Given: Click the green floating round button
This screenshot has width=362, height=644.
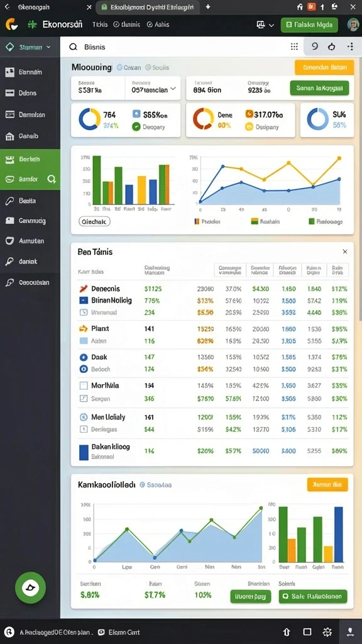Looking at the screenshot, I should point(30,588).
